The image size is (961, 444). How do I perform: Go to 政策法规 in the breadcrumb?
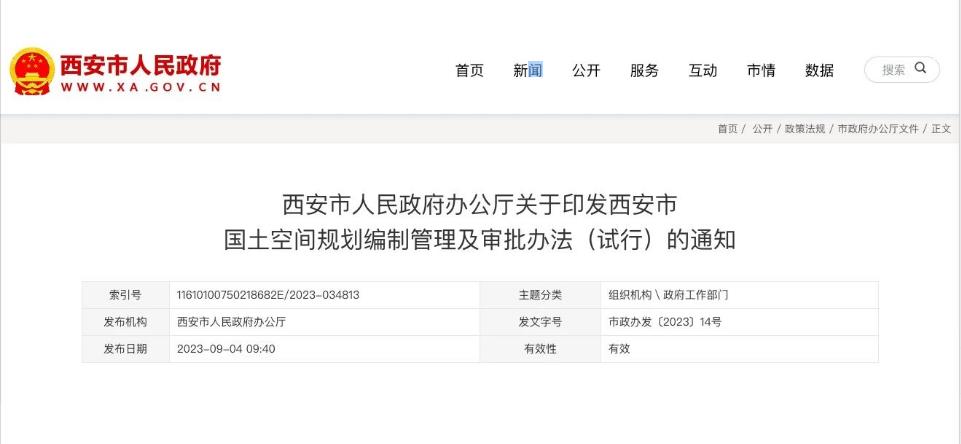[x=805, y=129]
